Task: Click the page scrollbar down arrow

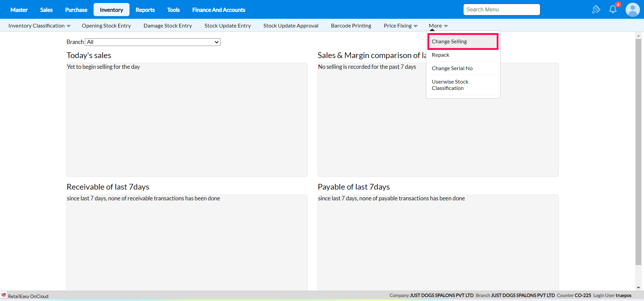Action: point(638,288)
